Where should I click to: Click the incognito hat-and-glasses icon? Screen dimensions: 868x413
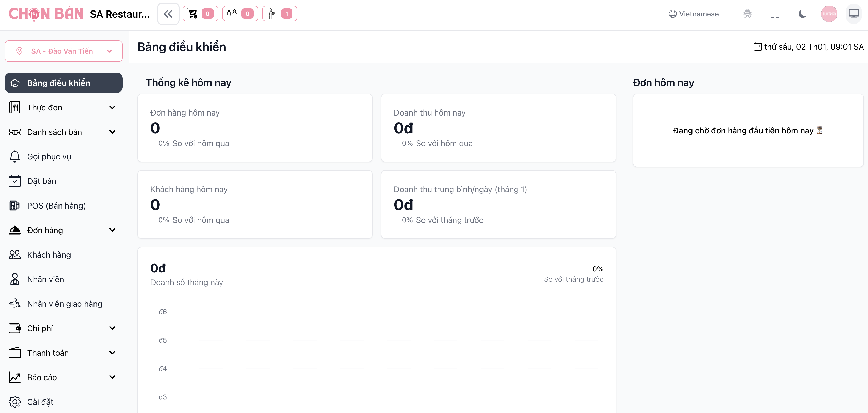pos(747,14)
